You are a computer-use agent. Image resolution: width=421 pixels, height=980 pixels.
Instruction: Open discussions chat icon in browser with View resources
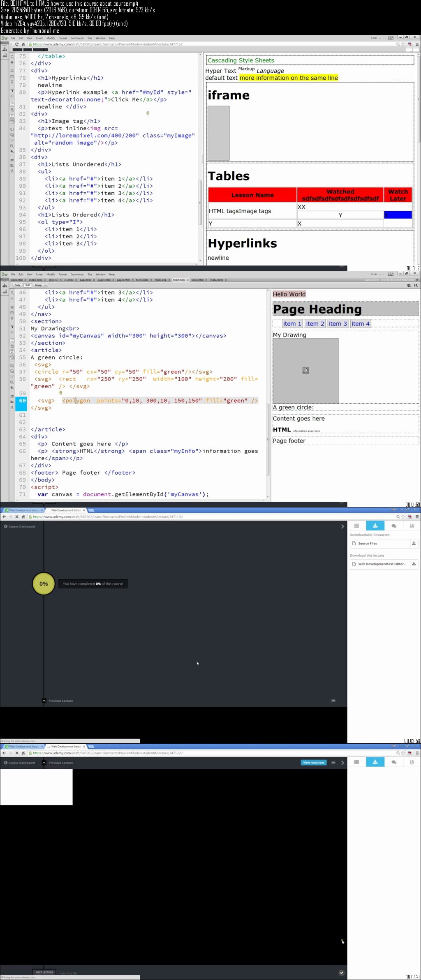[x=394, y=762]
